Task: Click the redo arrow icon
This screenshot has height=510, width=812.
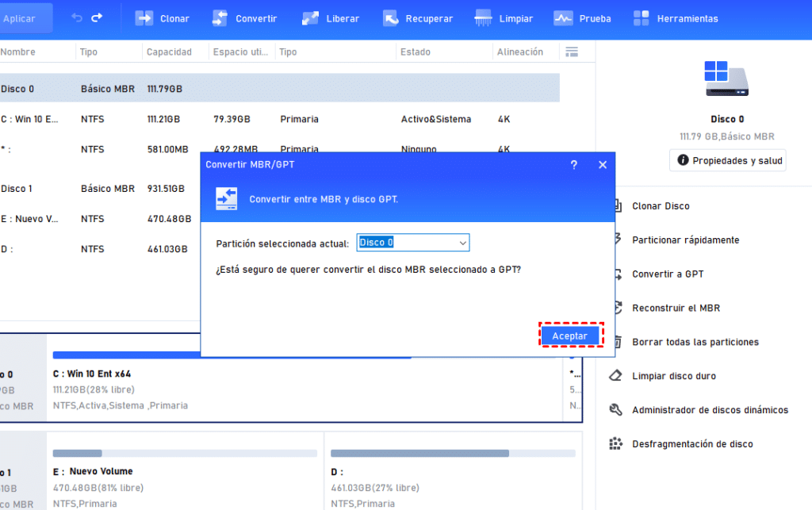Action: 97,18
